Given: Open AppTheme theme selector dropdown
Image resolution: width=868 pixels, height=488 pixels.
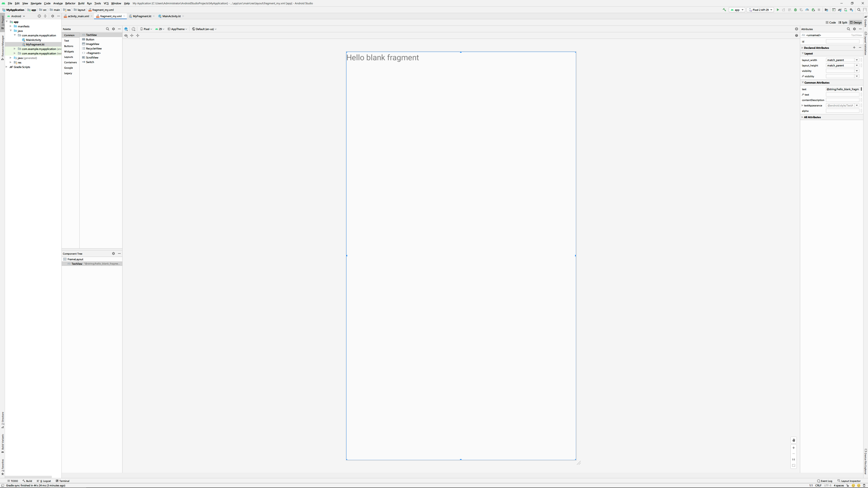Looking at the screenshot, I should (x=178, y=29).
